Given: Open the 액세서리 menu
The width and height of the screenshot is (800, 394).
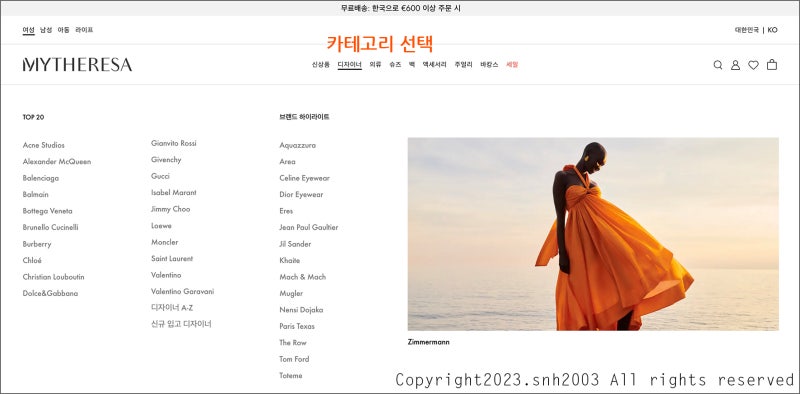Looking at the screenshot, I should 434,65.
